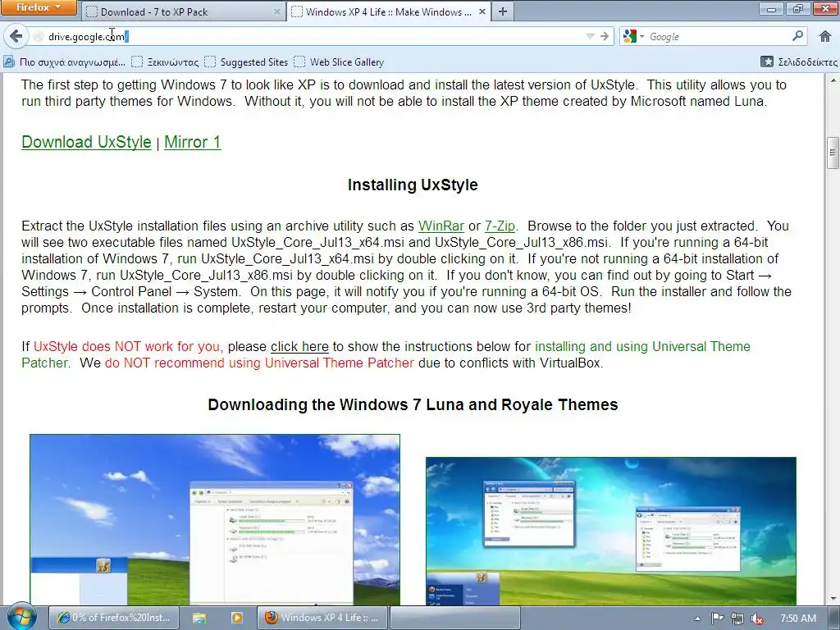Minimize the Firefox window

771,8
